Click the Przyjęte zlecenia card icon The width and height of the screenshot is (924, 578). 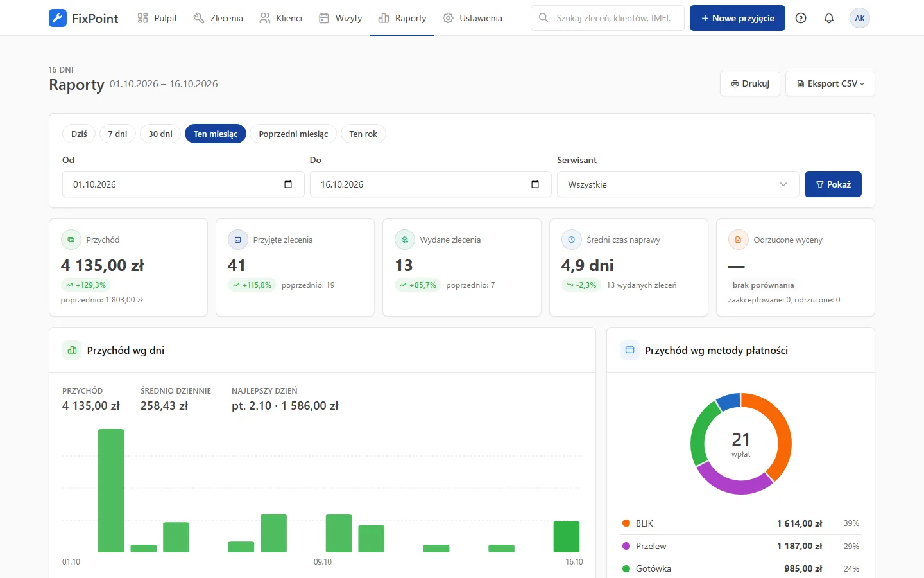point(238,240)
